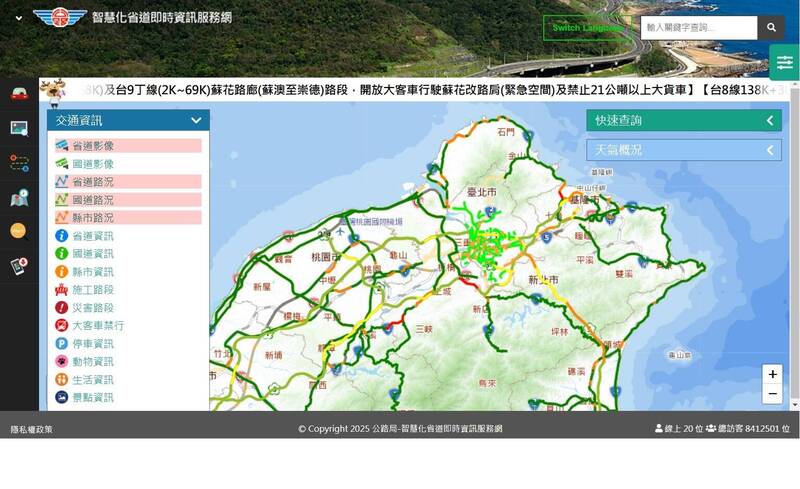Toggle the 施工路段 layer

[92, 290]
